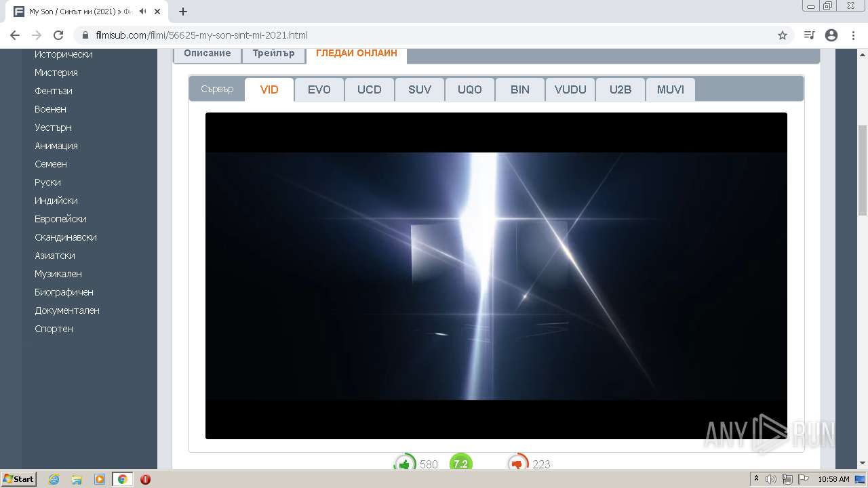Open the Исторически genre link
The image size is (868, 488).
click(64, 54)
